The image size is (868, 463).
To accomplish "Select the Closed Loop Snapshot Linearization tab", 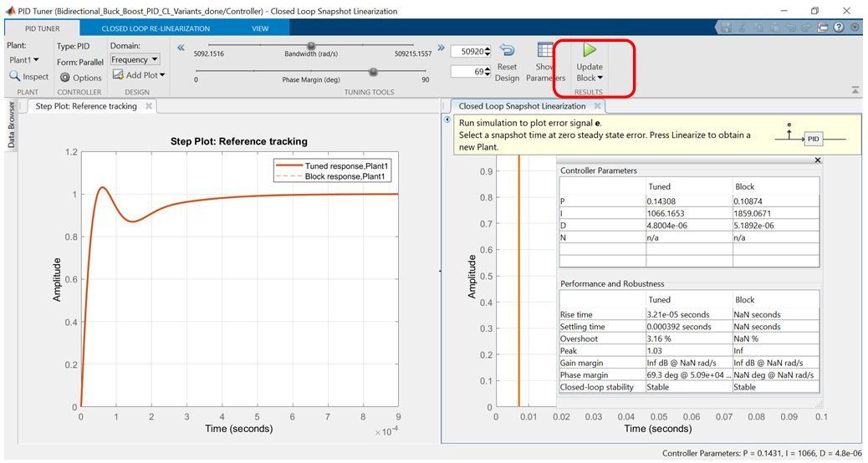I will pos(521,106).
